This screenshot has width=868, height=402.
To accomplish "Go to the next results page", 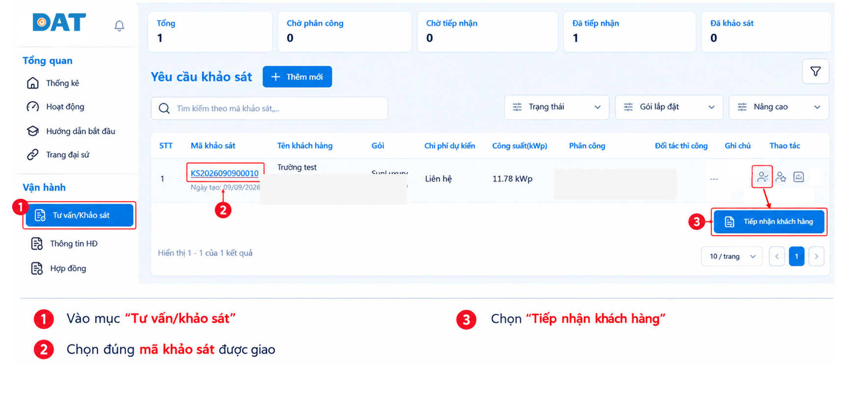I will coord(817,256).
